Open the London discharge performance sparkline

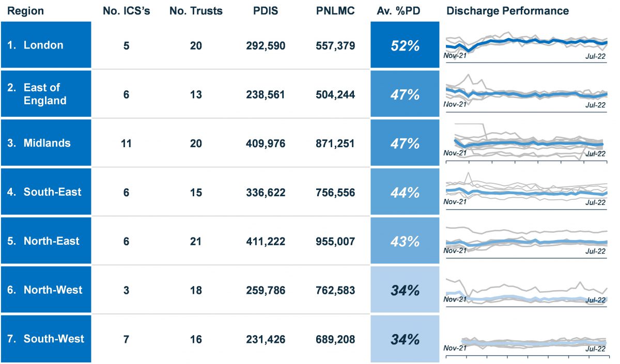(526, 46)
